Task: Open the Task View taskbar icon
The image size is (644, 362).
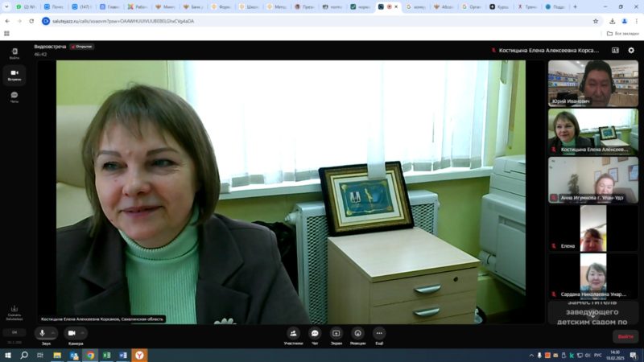Action: [40, 356]
